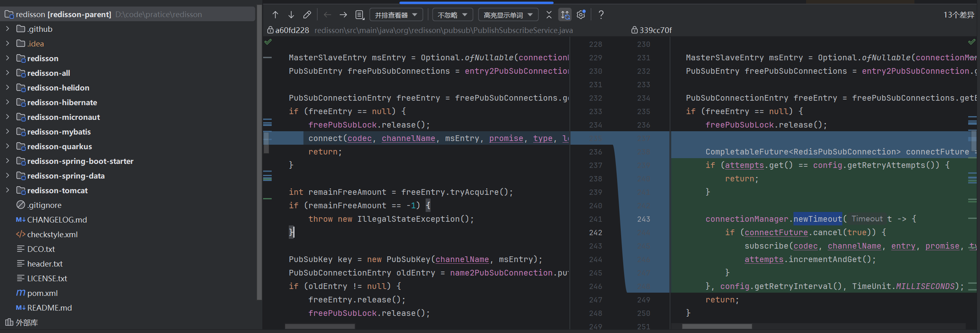Open diff help question mark
This screenshot has width=980, height=333.
tap(601, 15)
